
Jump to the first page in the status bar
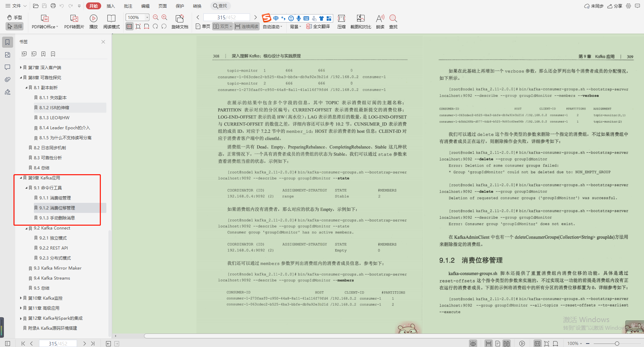tap(23, 344)
